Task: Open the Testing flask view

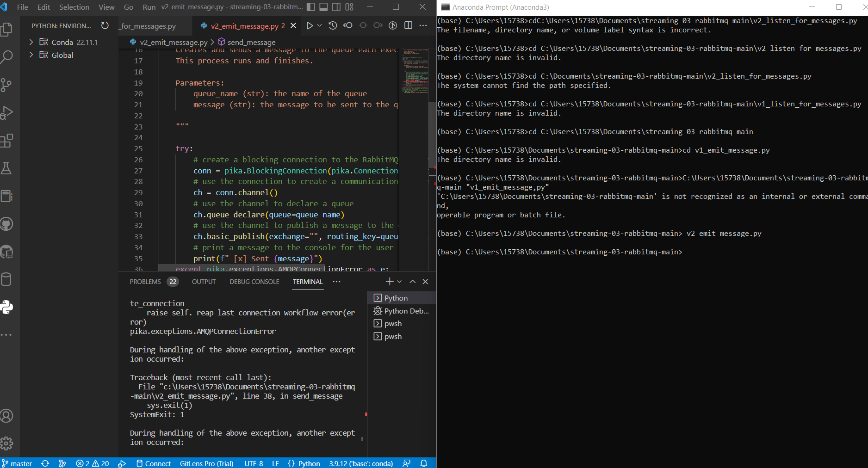Action: tap(6, 168)
